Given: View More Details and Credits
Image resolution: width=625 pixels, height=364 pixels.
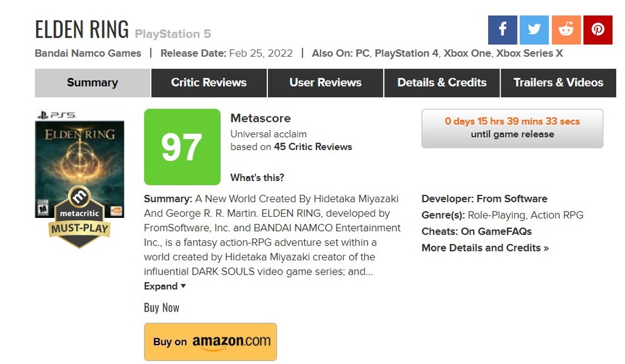Looking at the screenshot, I should pyautogui.click(x=485, y=248).
